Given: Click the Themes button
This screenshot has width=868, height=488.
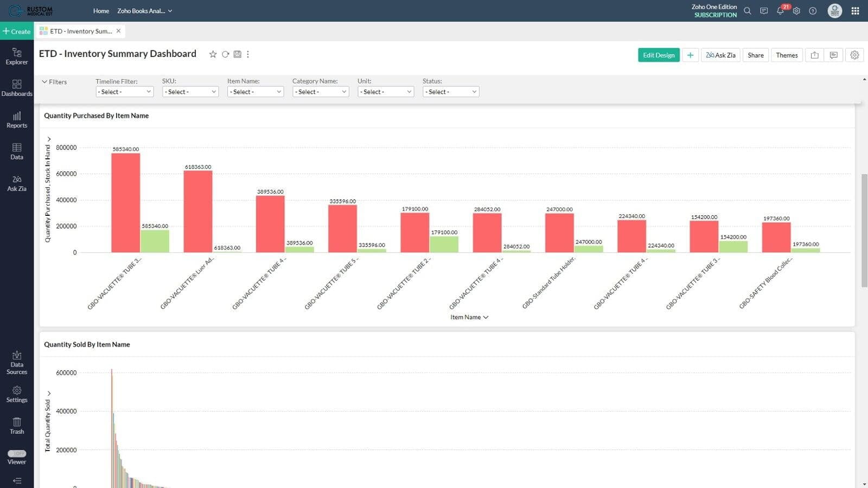Looking at the screenshot, I should tap(787, 55).
